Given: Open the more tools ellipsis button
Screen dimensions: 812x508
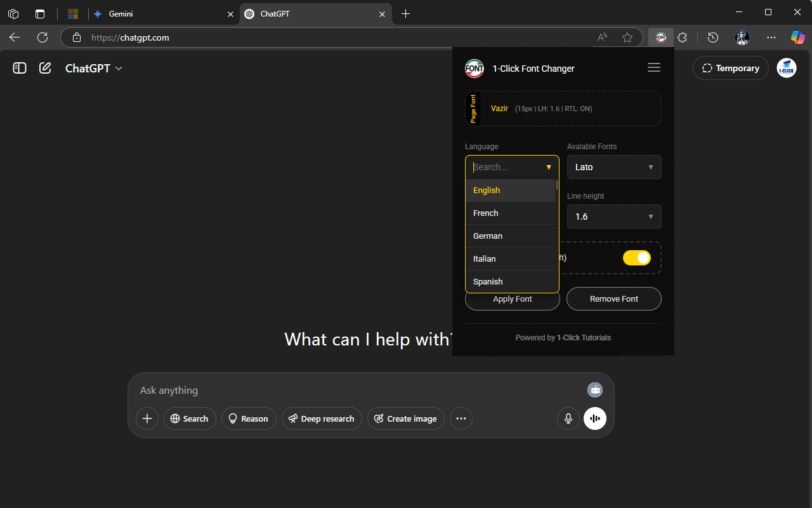Looking at the screenshot, I should tap(461, 418).
